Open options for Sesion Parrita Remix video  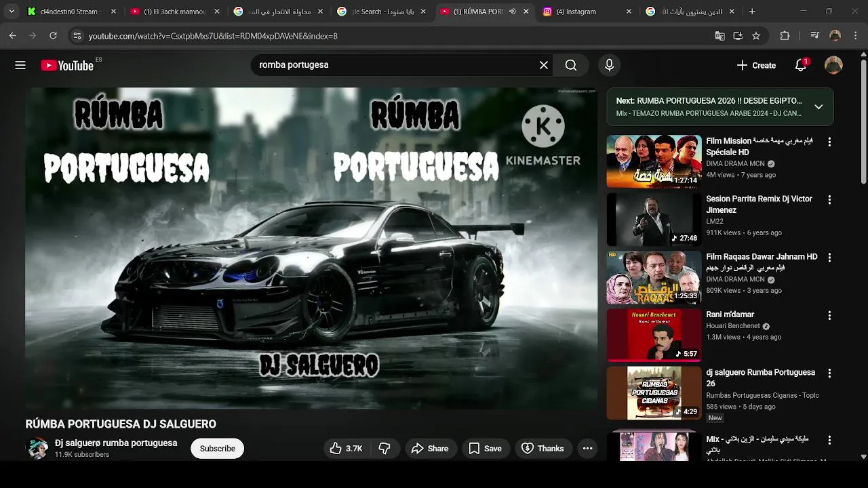pos(829,200)
